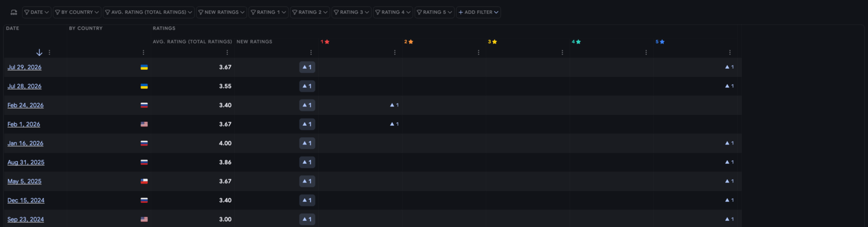Click the Ukraine flag in Jul 29, 2026 row
The image size is (868, 227).
[x=144, y=67]
